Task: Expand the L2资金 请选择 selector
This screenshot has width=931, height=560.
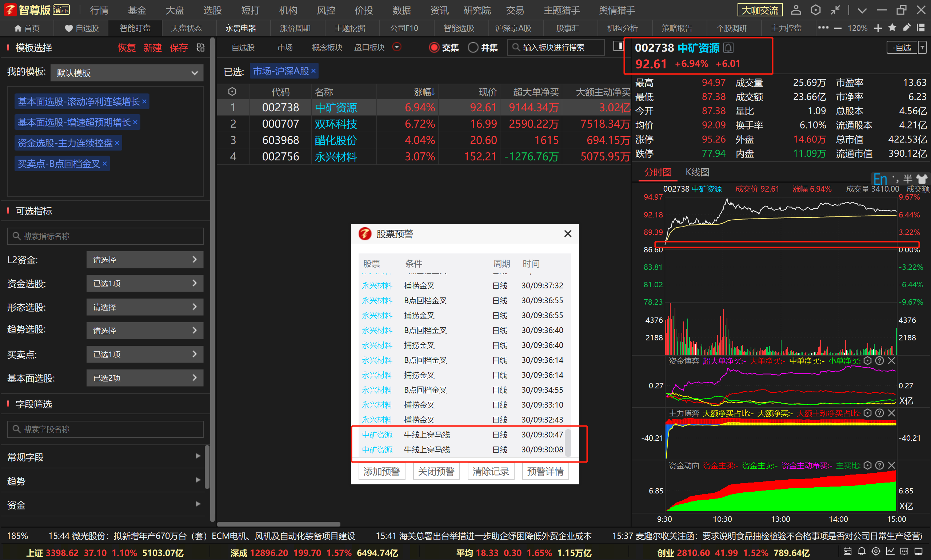Action: [145, 260]
